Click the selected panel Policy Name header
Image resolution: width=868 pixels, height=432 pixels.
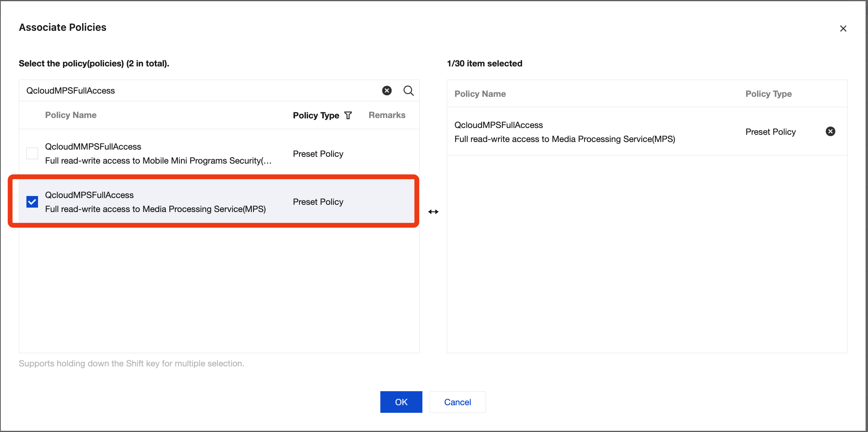480,94
